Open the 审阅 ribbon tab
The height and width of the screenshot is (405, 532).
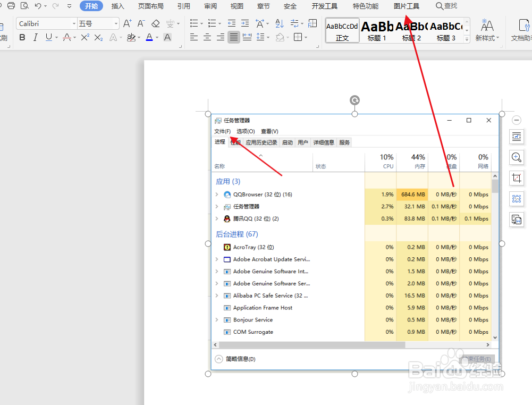[x=210, y=6]
